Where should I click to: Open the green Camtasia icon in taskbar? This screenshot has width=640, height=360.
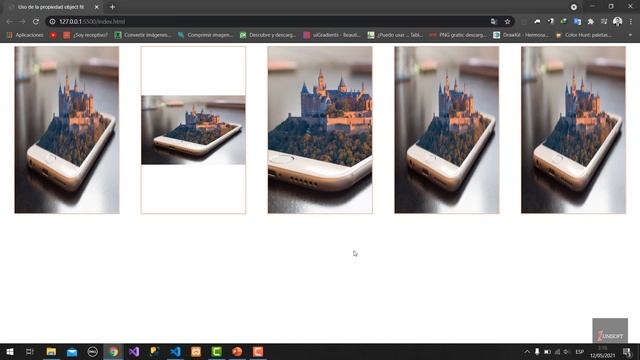[x=216, y=351]
